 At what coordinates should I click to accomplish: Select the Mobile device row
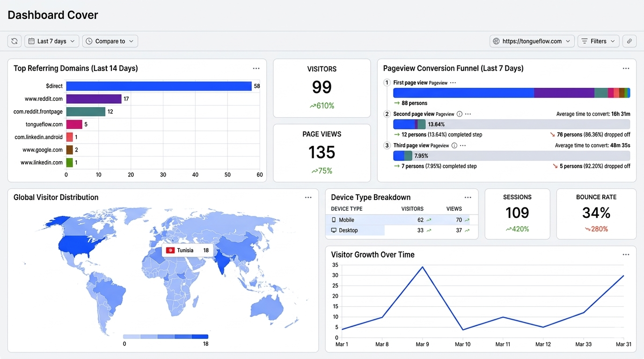tap(346, 220)
